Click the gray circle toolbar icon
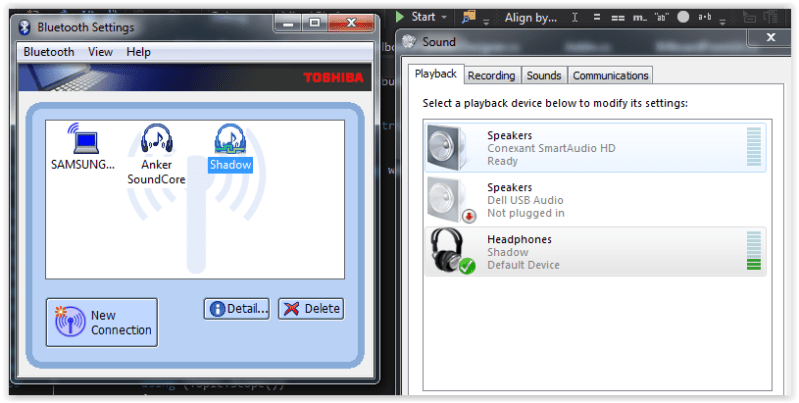Viewport: 799px width, 403px height. pyautogui.click(x=683, y=17)
